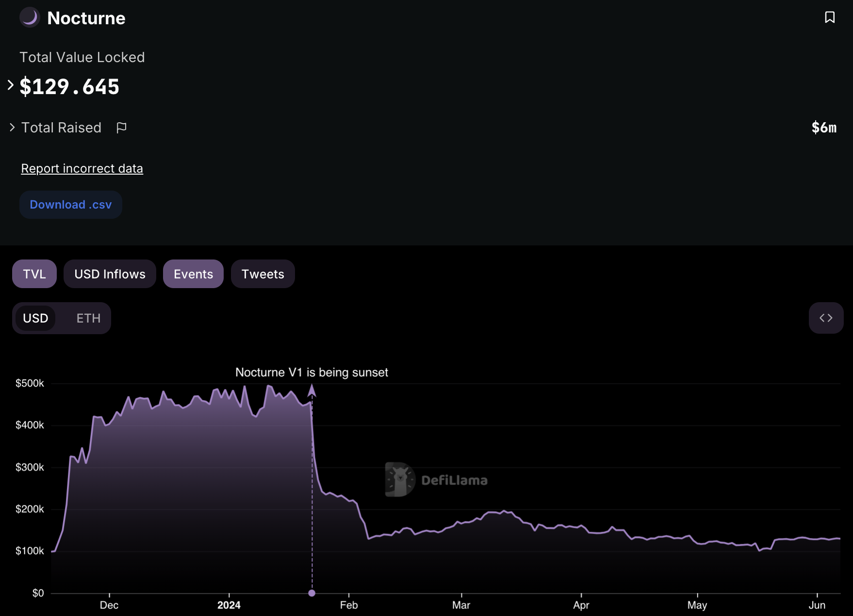Click the $500k y-axis label
The height and width of the screenshot is (616, 853).
(30, 383)
